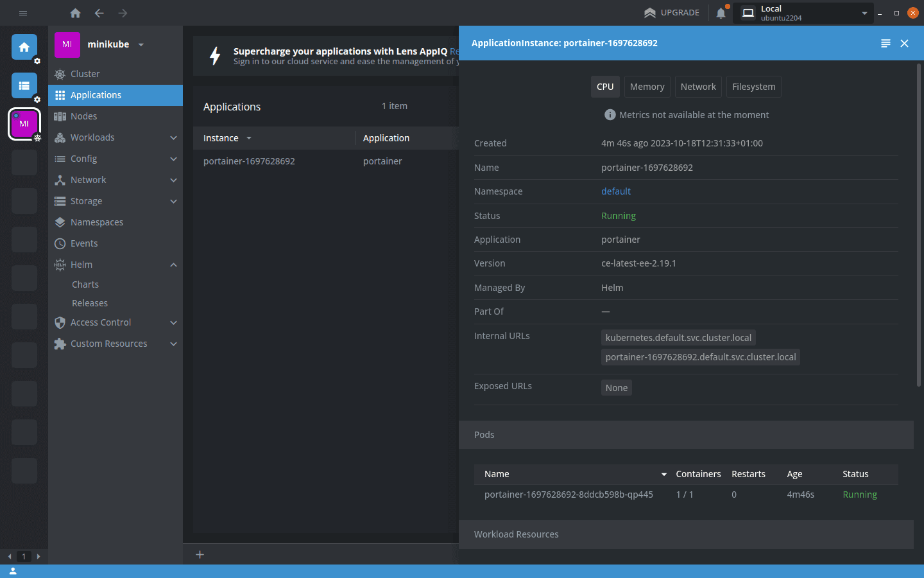The width and height of the screenshot is (924, 578).
Task: Open the hamburger menu in top bar
Action: 23,13
